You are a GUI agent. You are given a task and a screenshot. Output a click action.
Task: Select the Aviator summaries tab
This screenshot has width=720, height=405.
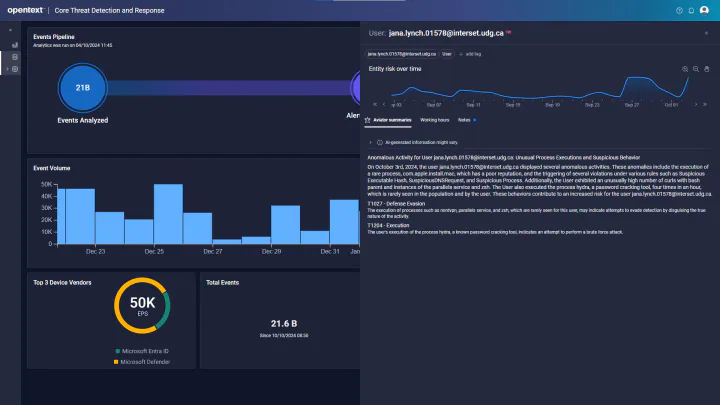pyautogui.click(x=388, y=120)
